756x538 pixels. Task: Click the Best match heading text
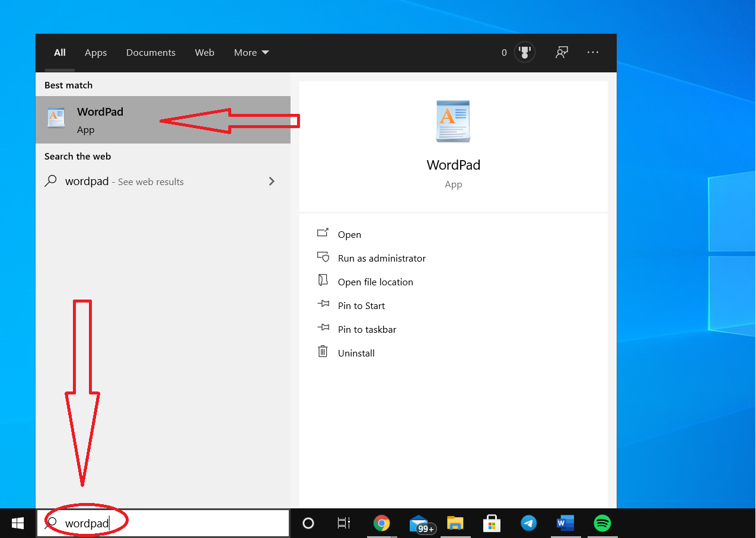68,85
